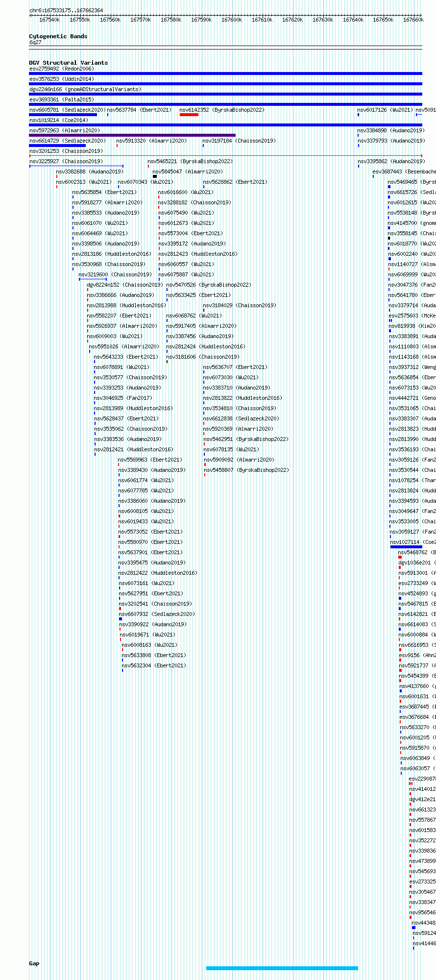Open nsv5635854 (Ebert2021) variant label
436x980 pixels.
point(104,192)
